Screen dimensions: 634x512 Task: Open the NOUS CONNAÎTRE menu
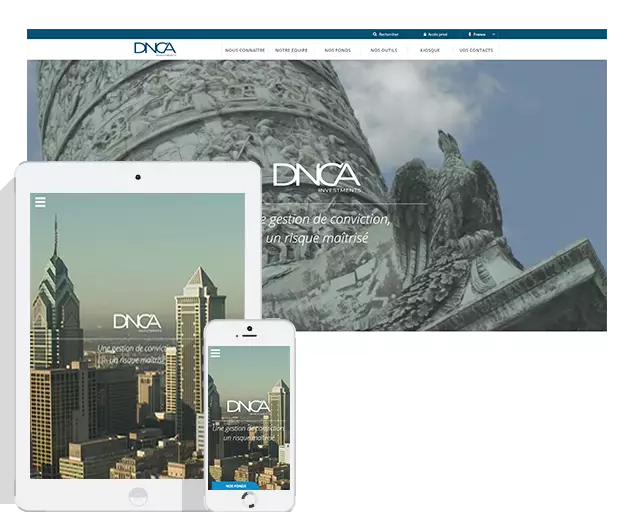pos(245,51)
